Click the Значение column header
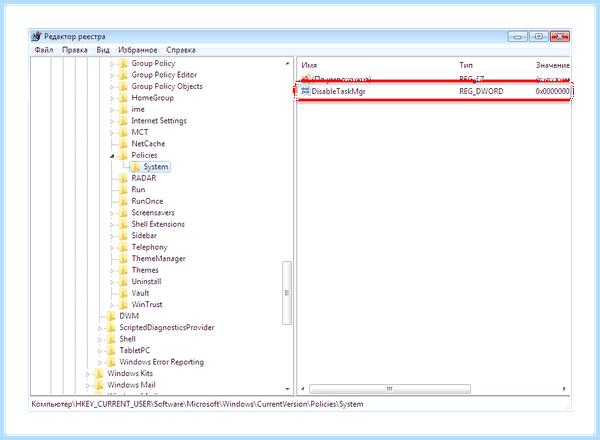600x440 pixels. [552, 65]
